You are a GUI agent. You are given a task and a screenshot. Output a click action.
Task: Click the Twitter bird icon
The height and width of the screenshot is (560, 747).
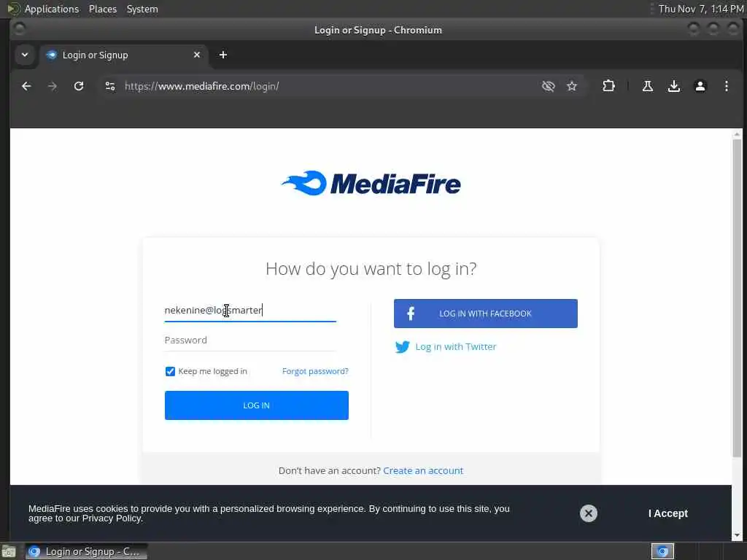[x=402, y=346]
